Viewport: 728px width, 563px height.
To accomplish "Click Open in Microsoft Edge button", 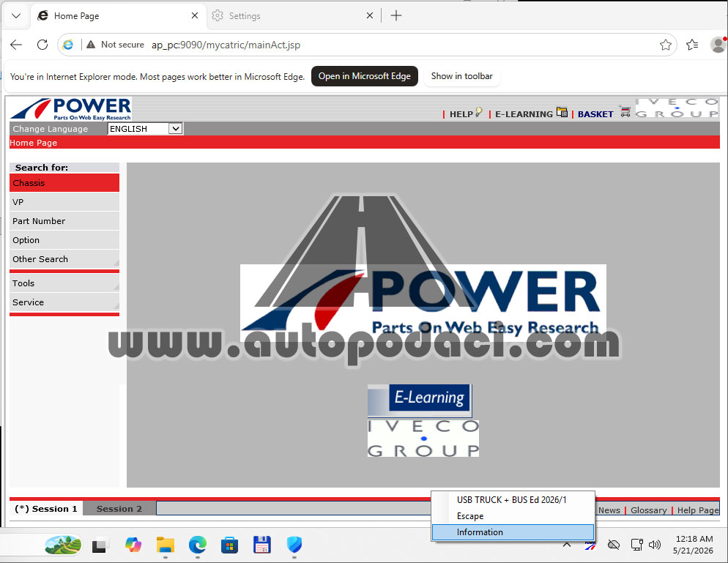I will 365,76.
